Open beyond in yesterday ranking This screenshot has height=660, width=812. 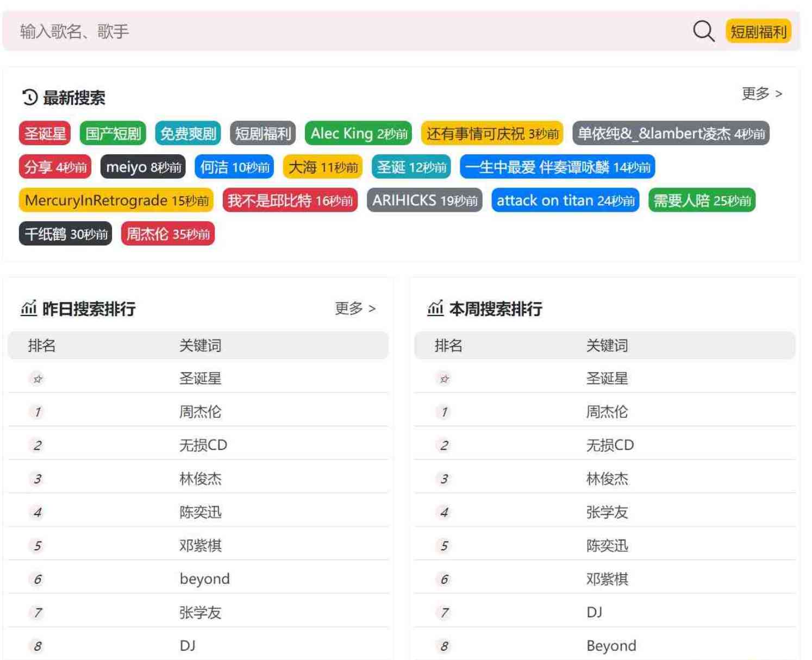[204, 579]
